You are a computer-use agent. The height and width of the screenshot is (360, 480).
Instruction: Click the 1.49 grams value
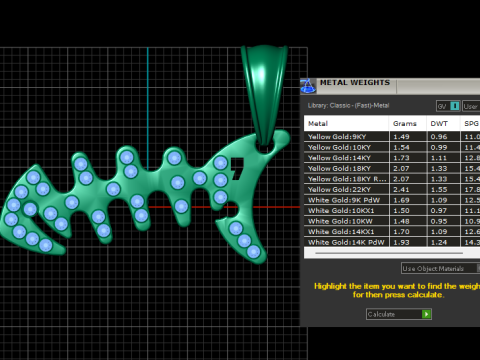coord(401,137)
